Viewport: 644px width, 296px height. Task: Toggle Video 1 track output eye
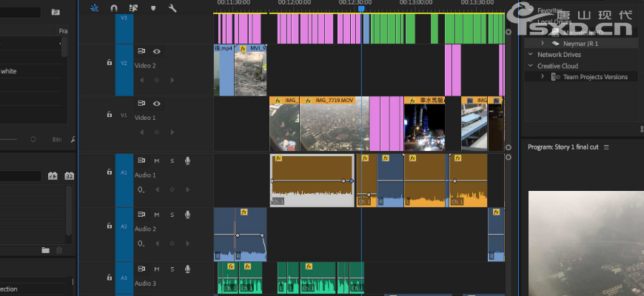coord(157,104)
